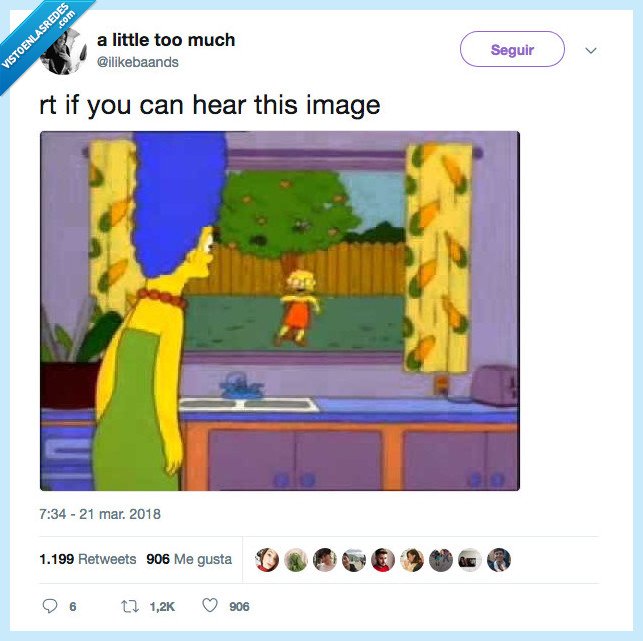This screenshot has width=643, height=641.
Task: Open the 'a little too much' profile name
Action: click(166, 40)
